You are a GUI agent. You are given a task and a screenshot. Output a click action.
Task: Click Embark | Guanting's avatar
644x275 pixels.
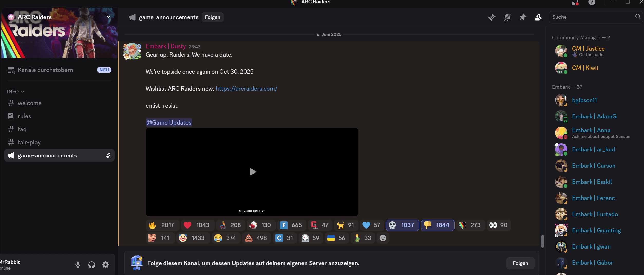(x=561, y=230)
